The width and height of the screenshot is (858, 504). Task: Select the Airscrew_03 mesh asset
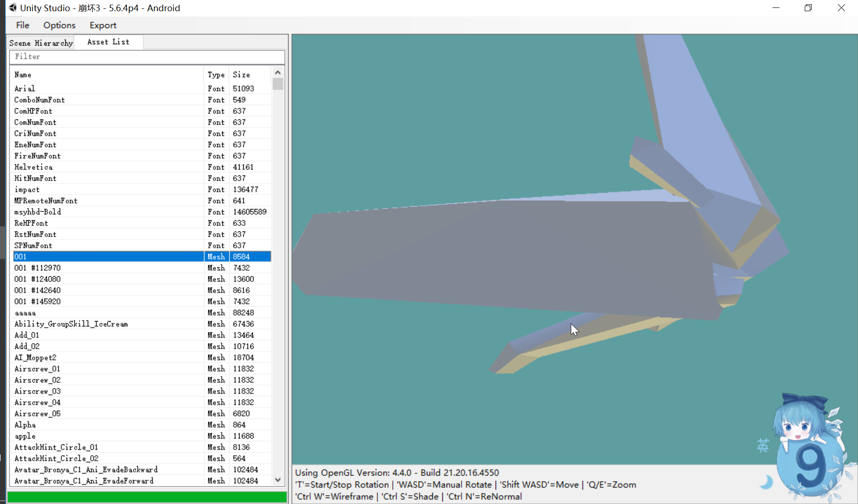click(37, 391)
